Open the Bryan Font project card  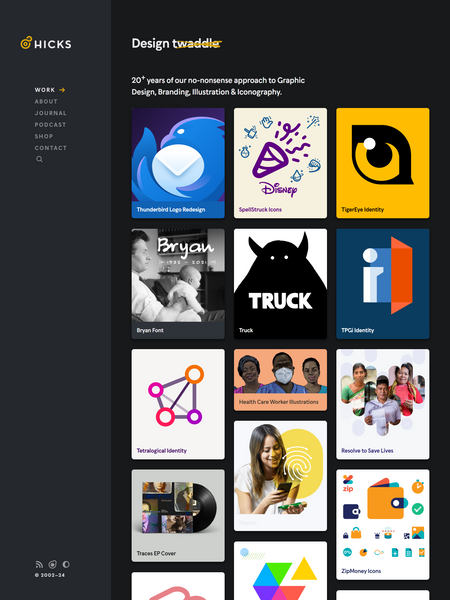coord(178,284)
